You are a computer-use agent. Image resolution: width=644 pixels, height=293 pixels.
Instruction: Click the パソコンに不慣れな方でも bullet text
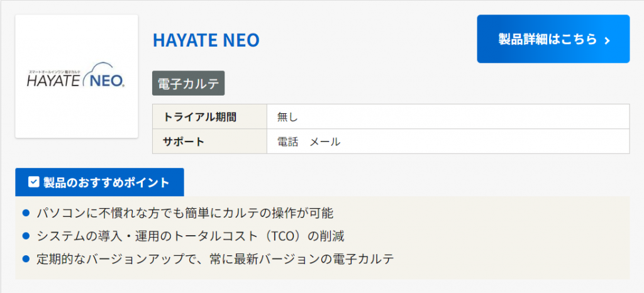185,213
